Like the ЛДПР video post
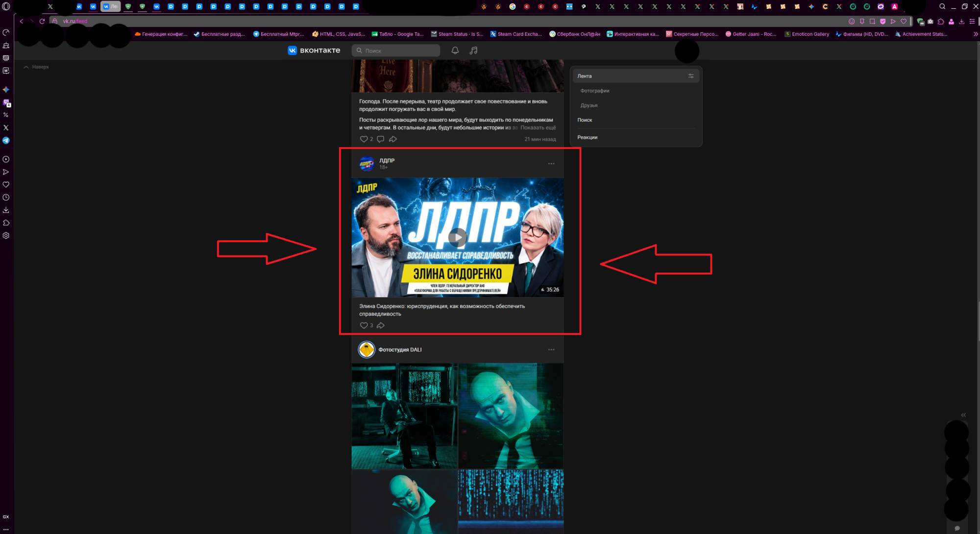The height and width of the screenshot is (534, 980). point(364,326)
